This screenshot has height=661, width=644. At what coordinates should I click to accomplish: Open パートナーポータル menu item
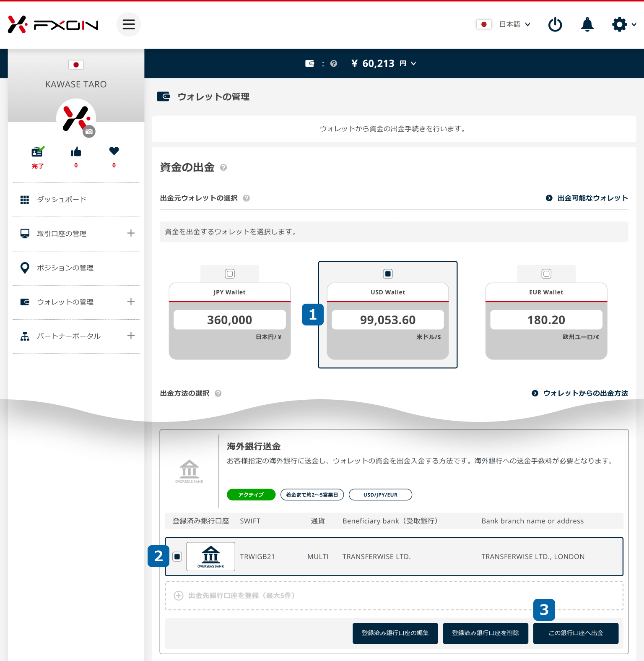[69, 336]
